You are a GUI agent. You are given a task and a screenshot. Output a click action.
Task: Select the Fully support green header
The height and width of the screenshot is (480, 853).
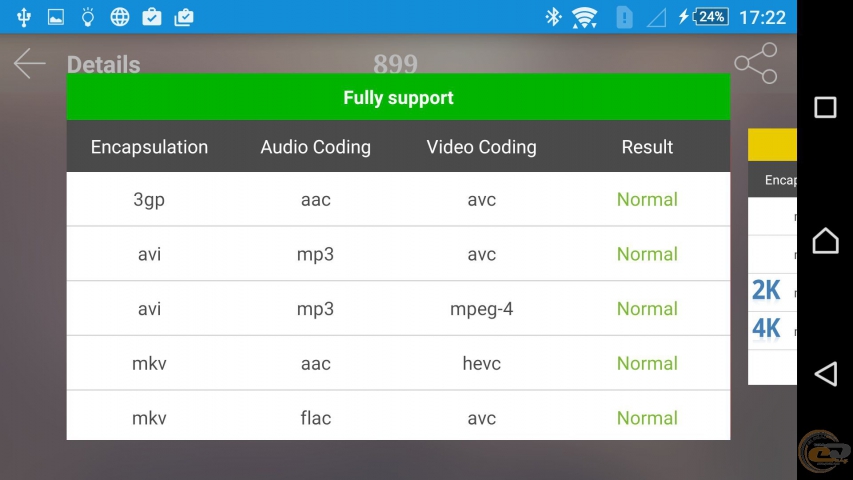pos(398,97)
